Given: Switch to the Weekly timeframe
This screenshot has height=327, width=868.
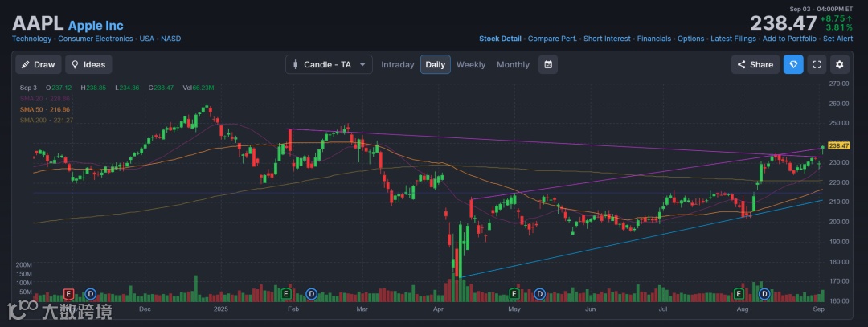Looking at the screenshot, I should coord(470,65).
